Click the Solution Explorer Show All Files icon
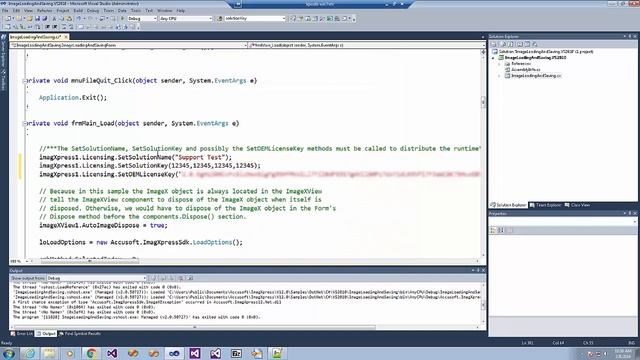Viewport: 640px width, 360px height. 503,44
